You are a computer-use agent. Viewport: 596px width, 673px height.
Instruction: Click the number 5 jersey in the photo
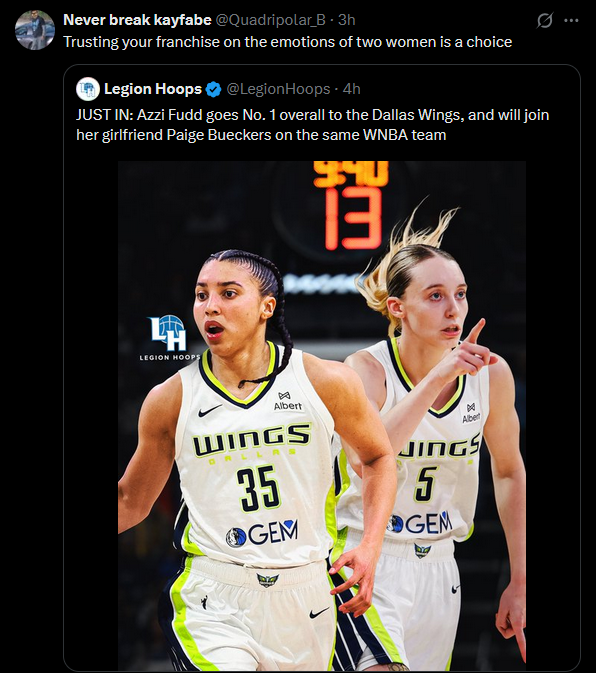pos(426,484)
